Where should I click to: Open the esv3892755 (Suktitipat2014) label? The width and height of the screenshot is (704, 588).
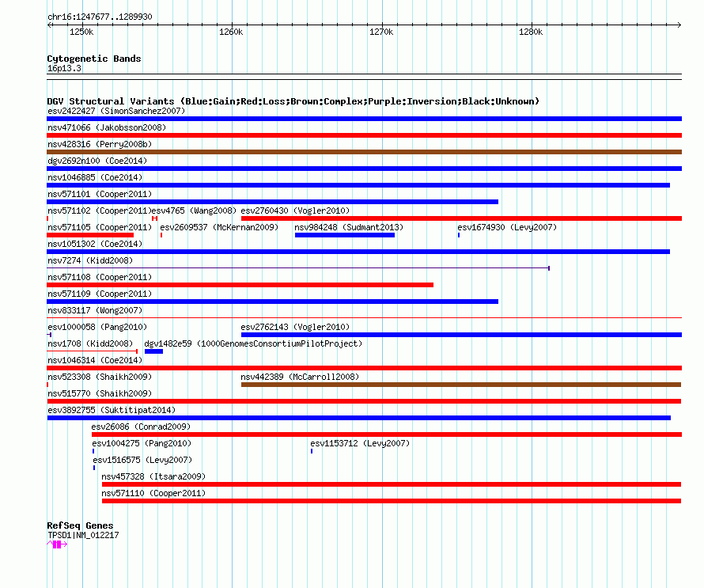coord(112,410)
